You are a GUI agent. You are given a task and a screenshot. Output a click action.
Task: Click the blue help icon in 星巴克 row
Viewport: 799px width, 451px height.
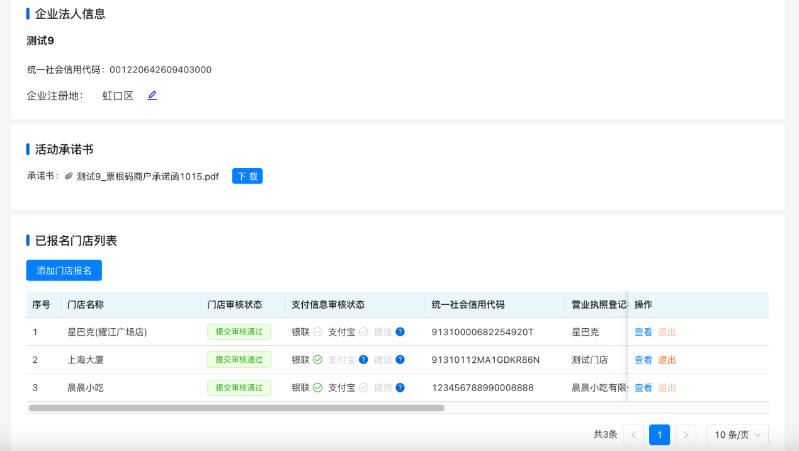coord(400,332)
